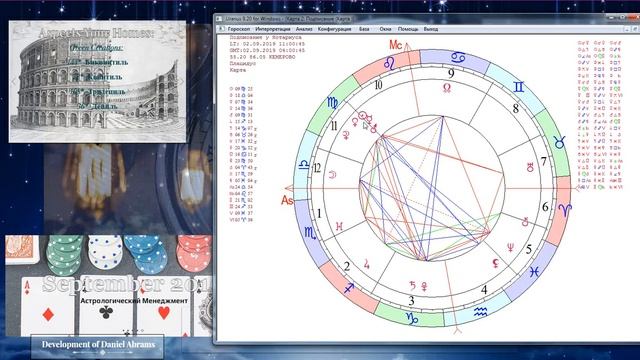The image size is (640, 360).
Task: Click the Pluto-like glyph in house 11
Action: click(347, 136)
